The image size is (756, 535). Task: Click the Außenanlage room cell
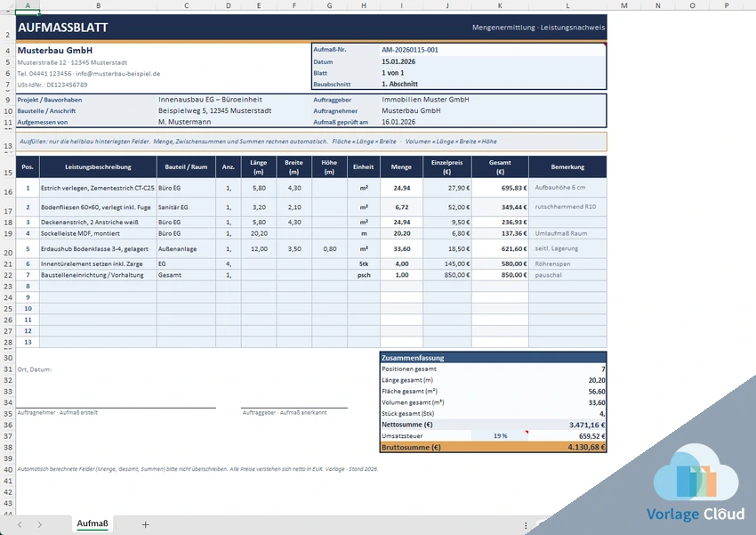[186, 249]
